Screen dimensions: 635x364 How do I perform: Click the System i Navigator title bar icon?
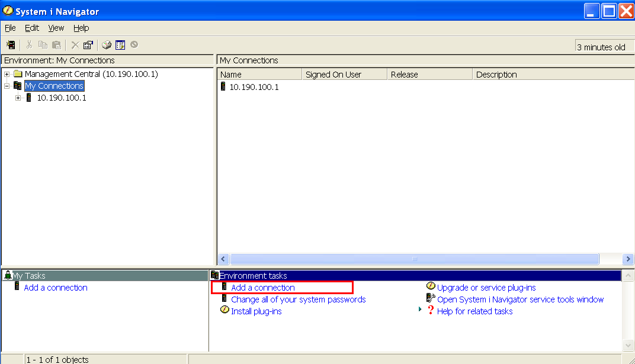[x=8, y=11]
